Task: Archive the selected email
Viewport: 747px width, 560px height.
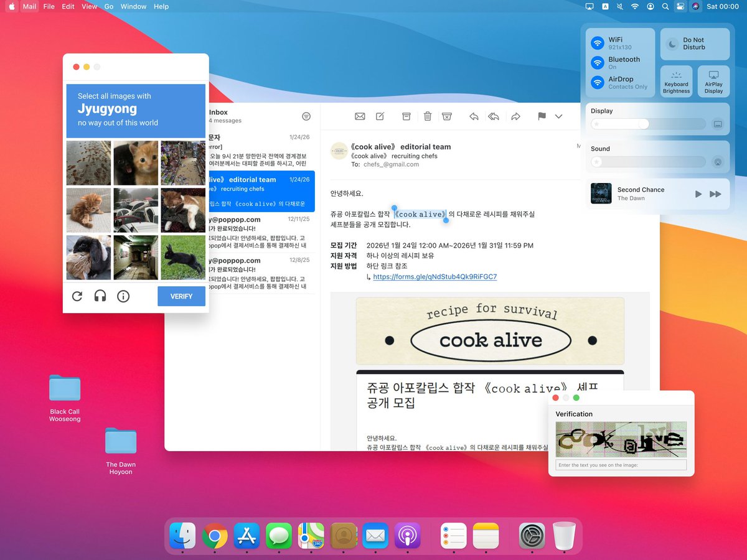Action: pyautogui.click(x=406, y=116)
